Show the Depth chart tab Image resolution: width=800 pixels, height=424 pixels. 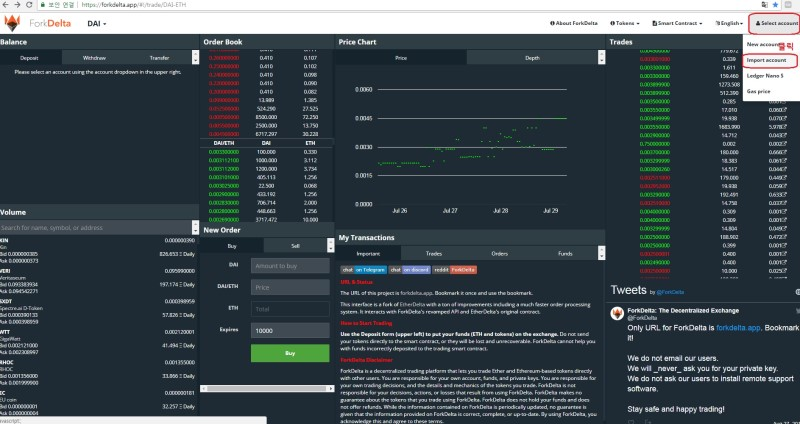point(532,58)
